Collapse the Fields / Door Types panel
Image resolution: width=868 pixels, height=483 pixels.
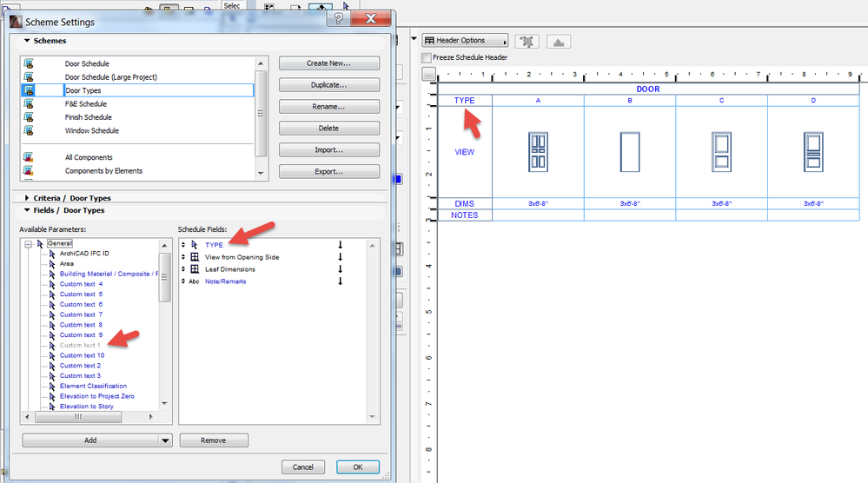tap(27, 210)
